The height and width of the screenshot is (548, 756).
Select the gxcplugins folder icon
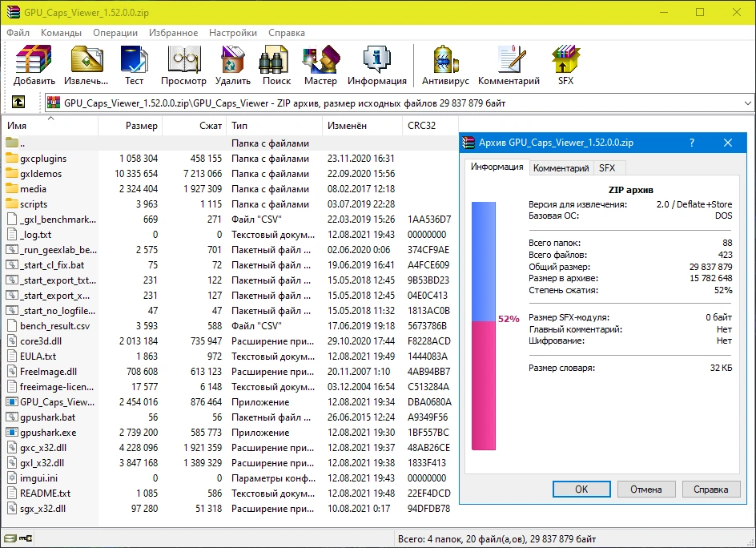click(x=12, y=158)
